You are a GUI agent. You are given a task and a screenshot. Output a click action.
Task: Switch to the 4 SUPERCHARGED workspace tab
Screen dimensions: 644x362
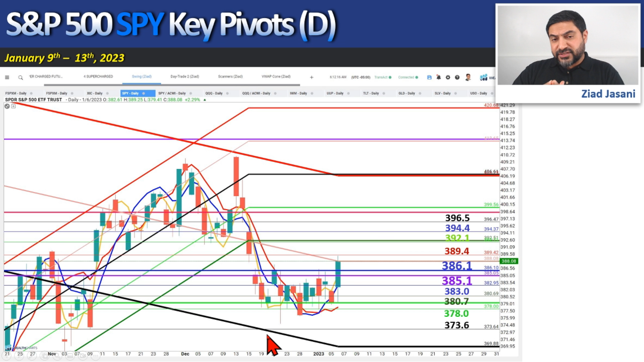[98, 76]
